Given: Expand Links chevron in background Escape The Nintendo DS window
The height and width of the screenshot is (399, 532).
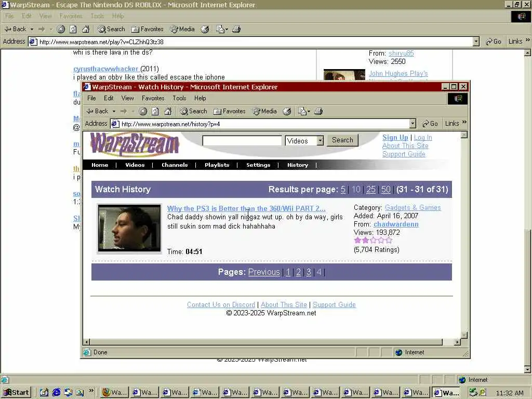Looking at the screenshot, I should tap(528, 40).
